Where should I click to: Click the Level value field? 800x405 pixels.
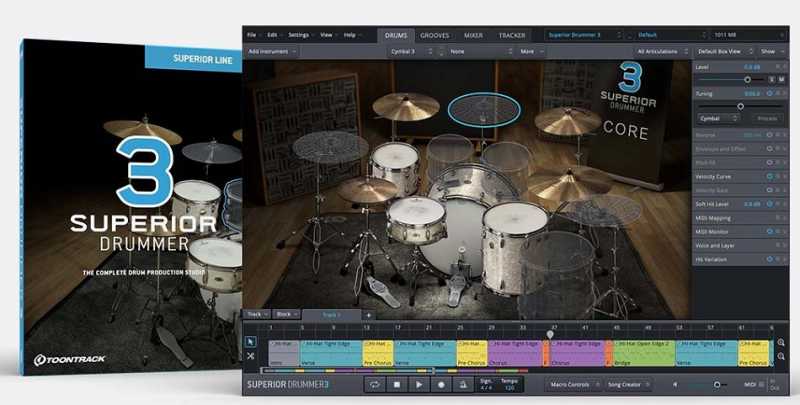(752, 67)
